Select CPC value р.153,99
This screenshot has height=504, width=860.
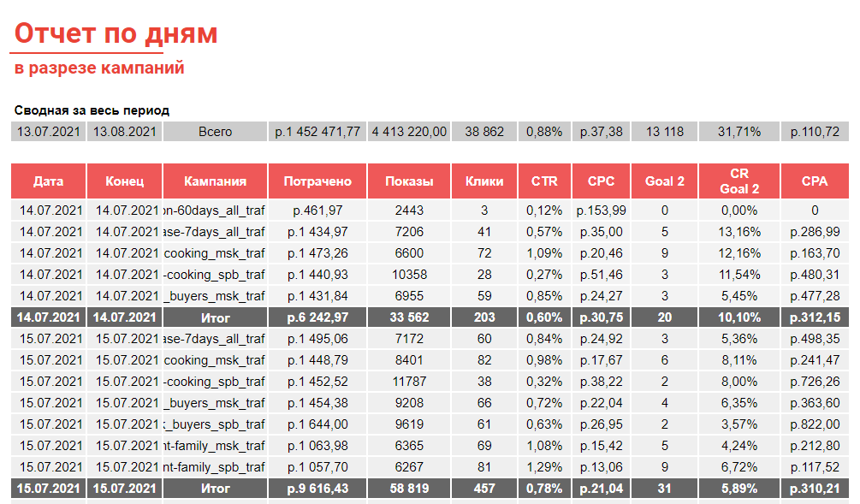click(601, 210)
